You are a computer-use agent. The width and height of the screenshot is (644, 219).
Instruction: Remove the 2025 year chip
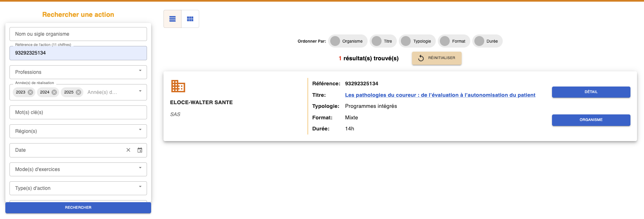[x=78, y=92]
